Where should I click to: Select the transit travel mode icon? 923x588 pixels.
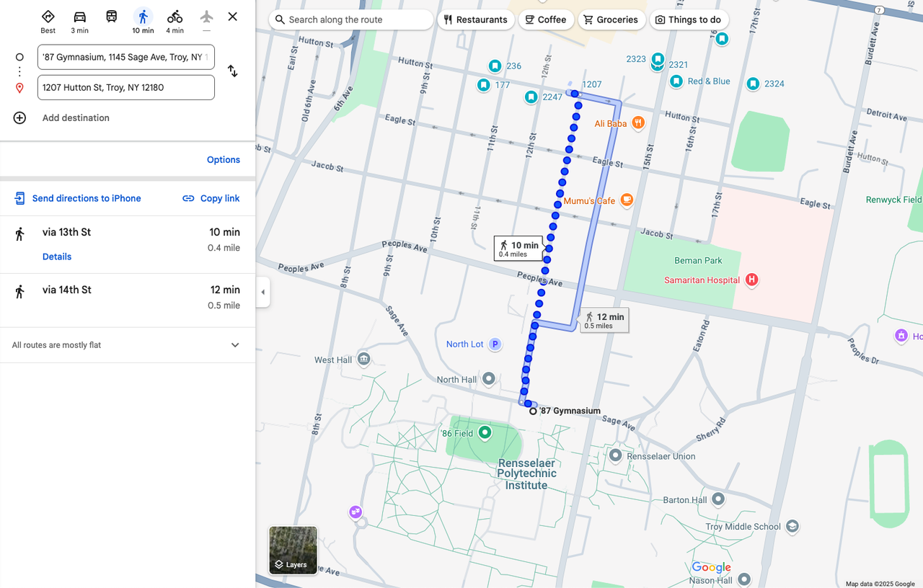coord(111,17)
